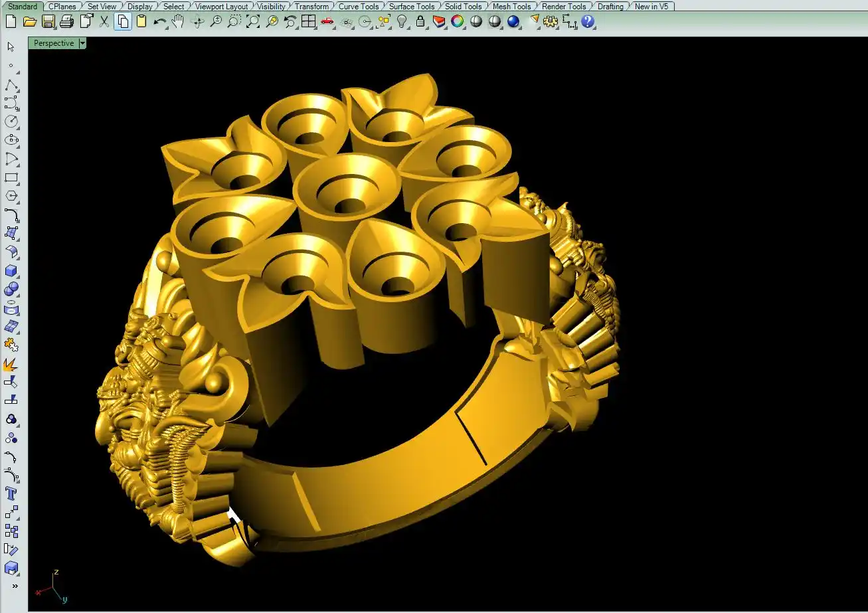Viewport: 868px width, 613px height.
Task: Click the Polygon tool icon
Action: tap(11, 196)
